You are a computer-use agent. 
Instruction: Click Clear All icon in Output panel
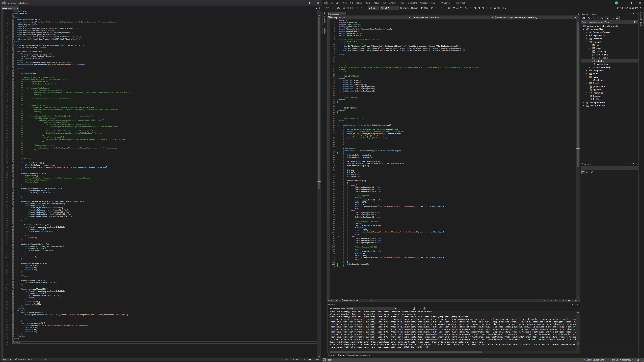[x=414, y=309]
